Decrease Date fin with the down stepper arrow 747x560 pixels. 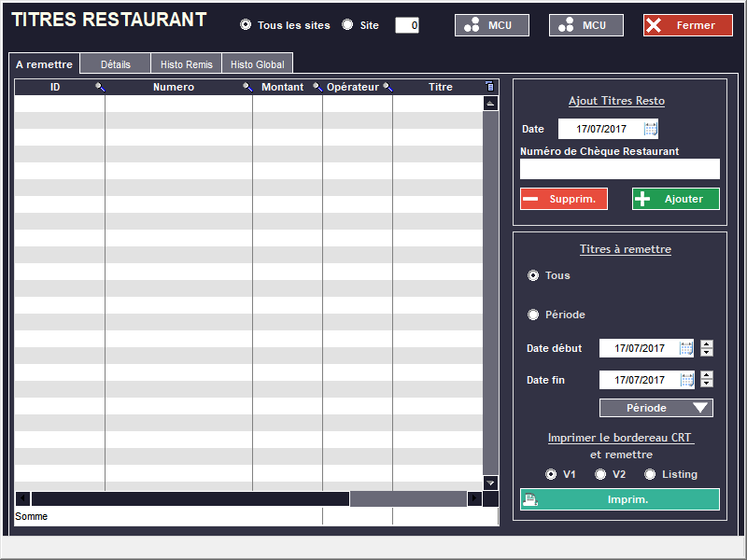pos(707,384)
